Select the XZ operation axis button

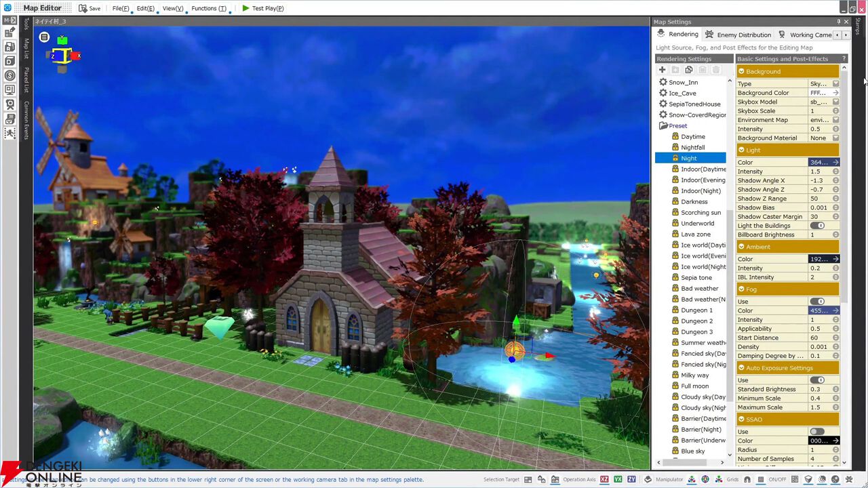(604, 479)
